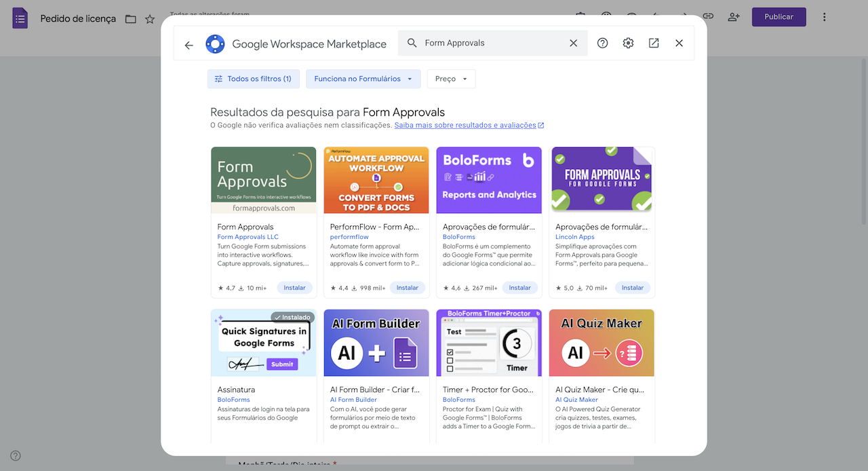Click the Publicar button
The image size is (868, 471).
coord(778,17)
